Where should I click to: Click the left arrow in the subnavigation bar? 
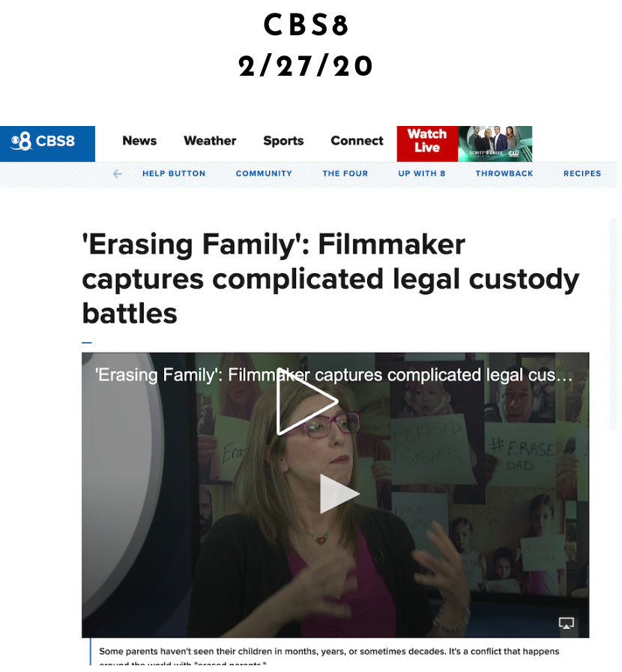[118, 175]
